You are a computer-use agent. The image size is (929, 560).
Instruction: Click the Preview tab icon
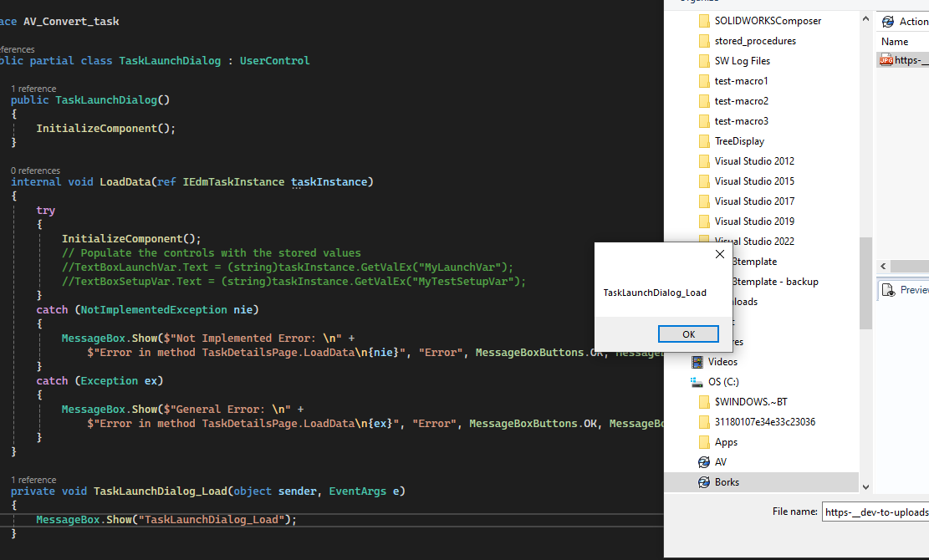pos(888,290)
